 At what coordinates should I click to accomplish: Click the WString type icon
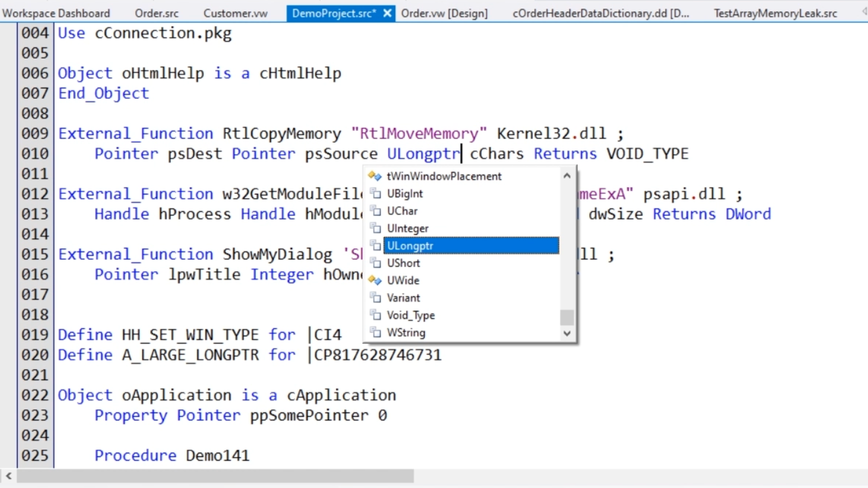(x=375, y=333)
